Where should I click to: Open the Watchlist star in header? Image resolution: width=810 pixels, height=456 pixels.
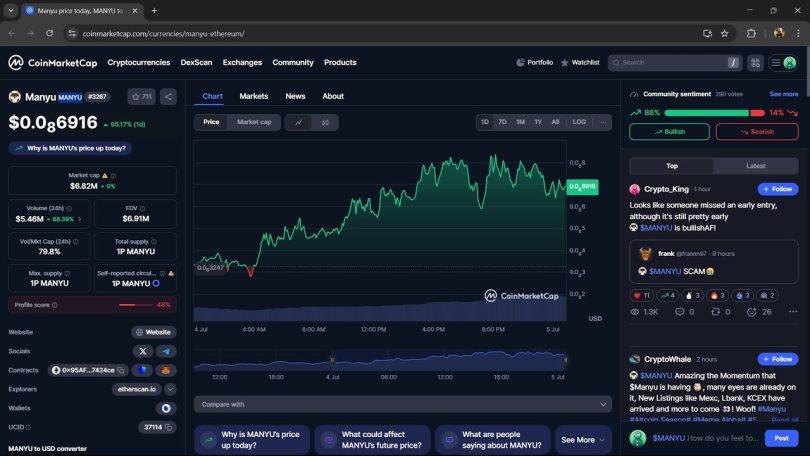tap(565, 62)
